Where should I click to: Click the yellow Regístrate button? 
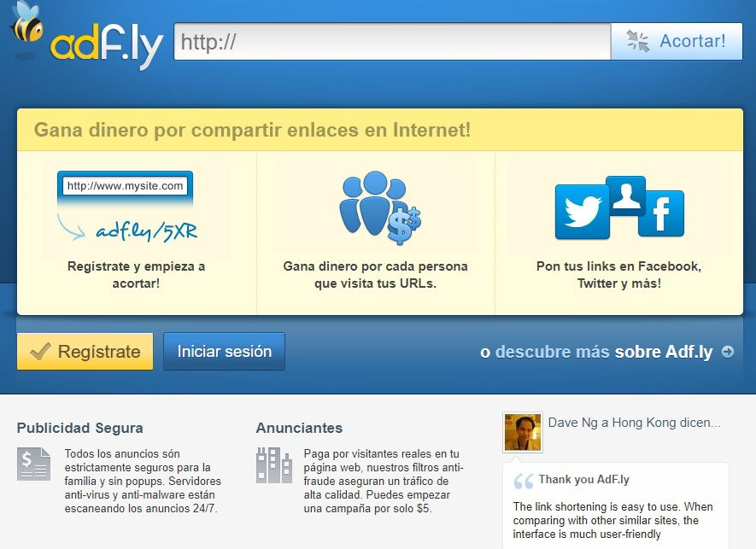pyautogui.click(x=85, y=352)
